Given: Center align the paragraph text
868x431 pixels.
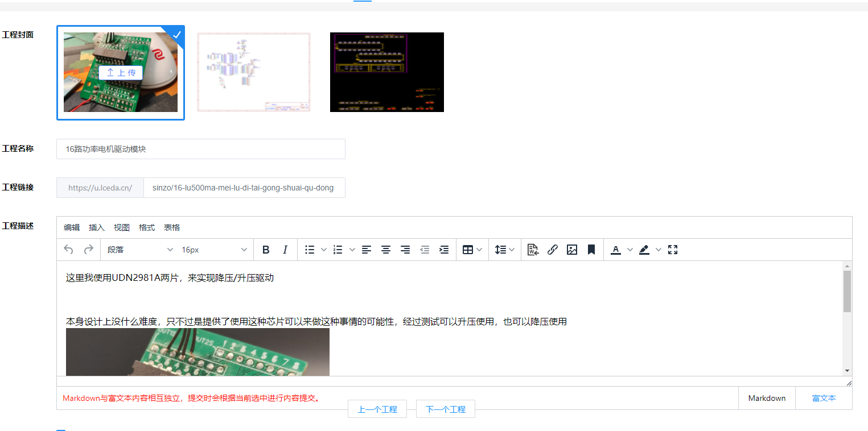Looking at the screenshot, I should click(386, 250).
